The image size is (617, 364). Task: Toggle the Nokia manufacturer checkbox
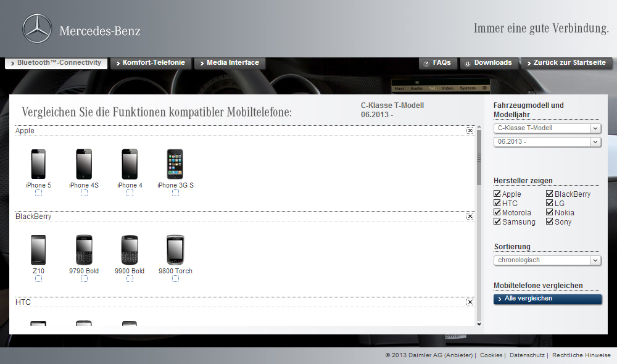click(x=550, y=212)
